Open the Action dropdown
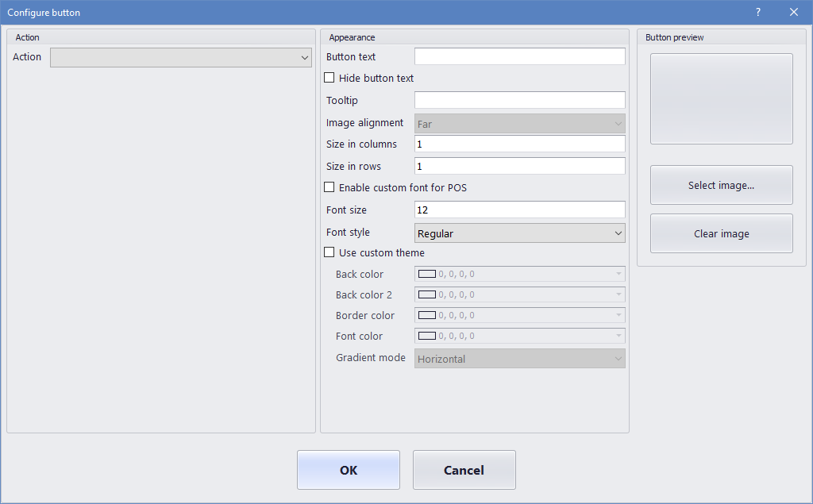This screenshot has height=504, width=813. click(304, 57)
